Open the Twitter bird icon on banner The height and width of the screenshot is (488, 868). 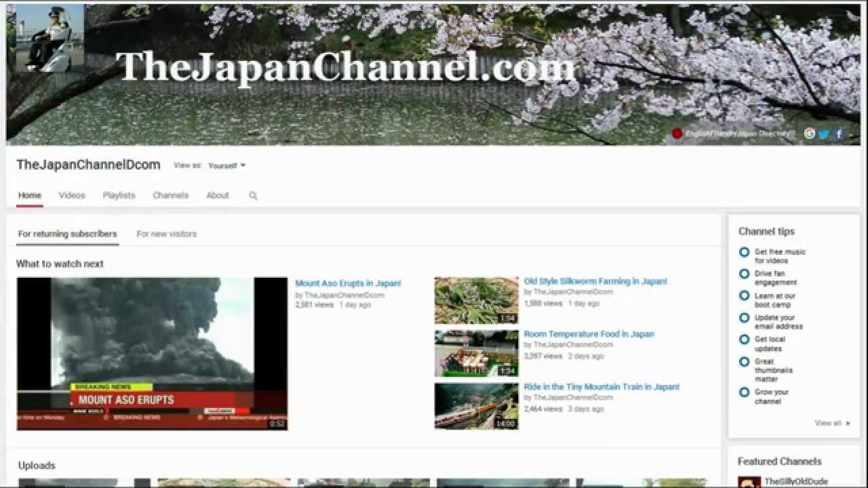click(x=824, y=134)
